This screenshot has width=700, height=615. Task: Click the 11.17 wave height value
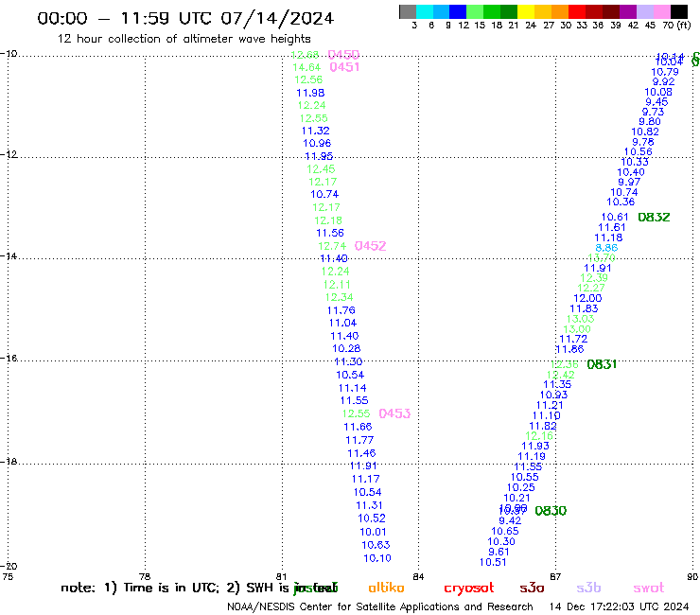(x=366, y=479)
